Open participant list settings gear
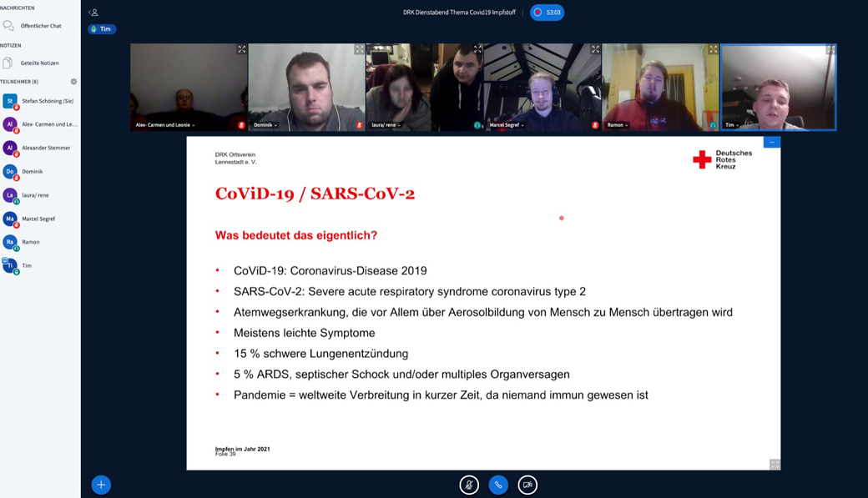 (73, 82)
